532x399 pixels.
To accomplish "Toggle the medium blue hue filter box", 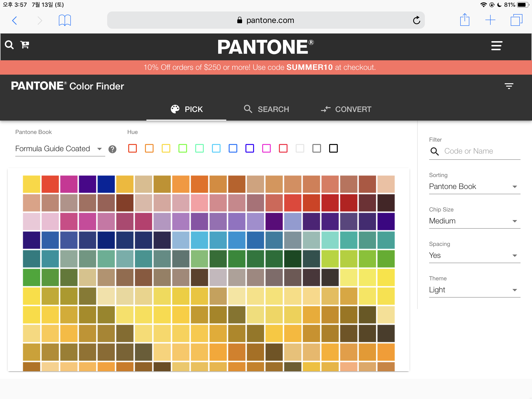I will tap(233, 148).
